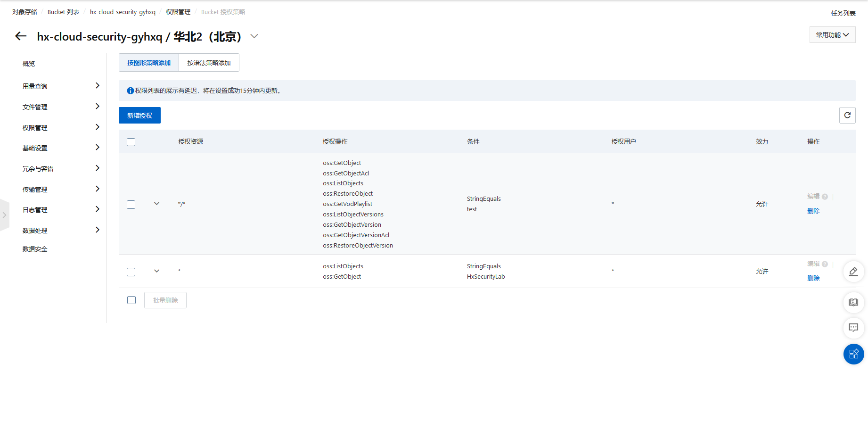Click the 效力 column header
Viewport: 868px width, 430px height.
(762, 141)
